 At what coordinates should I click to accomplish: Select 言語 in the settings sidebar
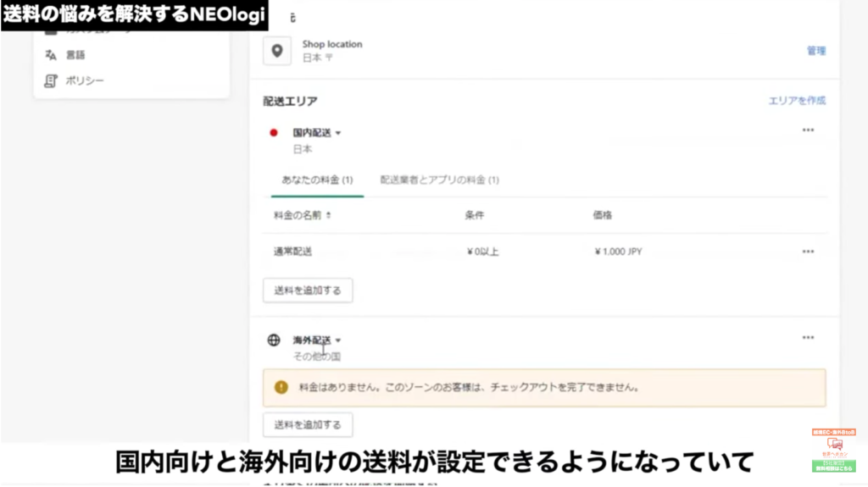[75, 55]
